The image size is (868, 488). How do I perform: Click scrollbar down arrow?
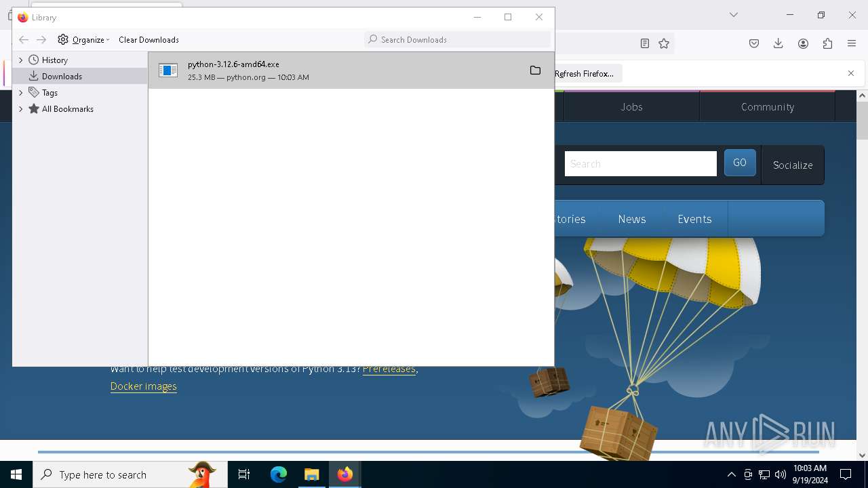(x=862, y=455)
